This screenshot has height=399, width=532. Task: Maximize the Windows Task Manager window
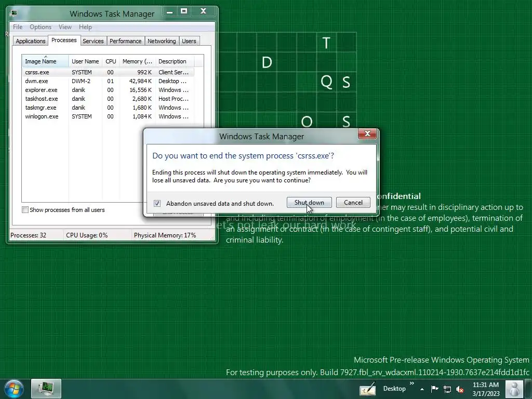(184, 11)
